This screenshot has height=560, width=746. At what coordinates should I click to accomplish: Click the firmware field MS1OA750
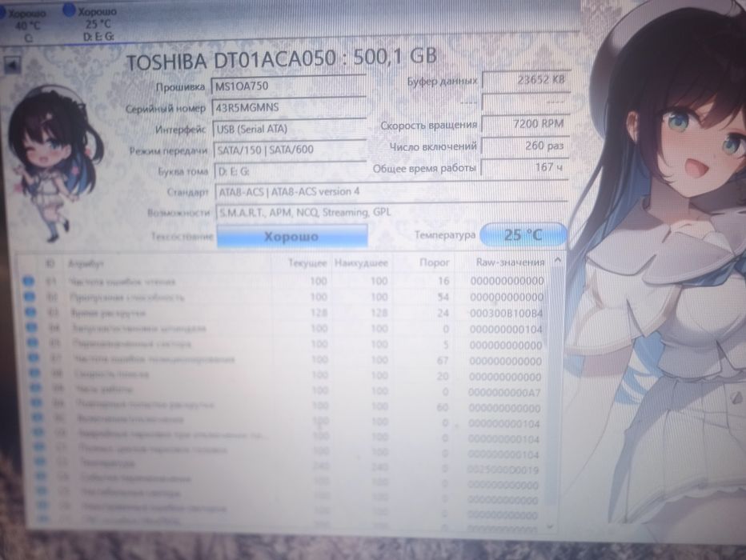click(x=288, y=86)
